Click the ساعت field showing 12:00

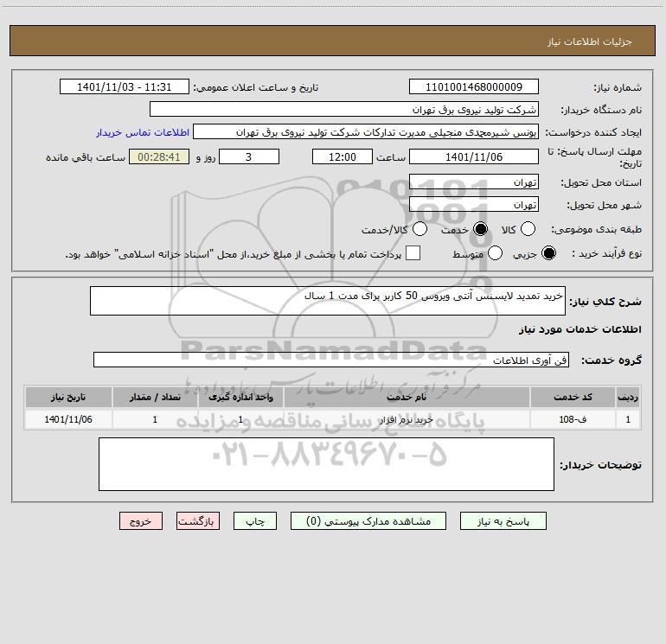(x=343, y=156)
